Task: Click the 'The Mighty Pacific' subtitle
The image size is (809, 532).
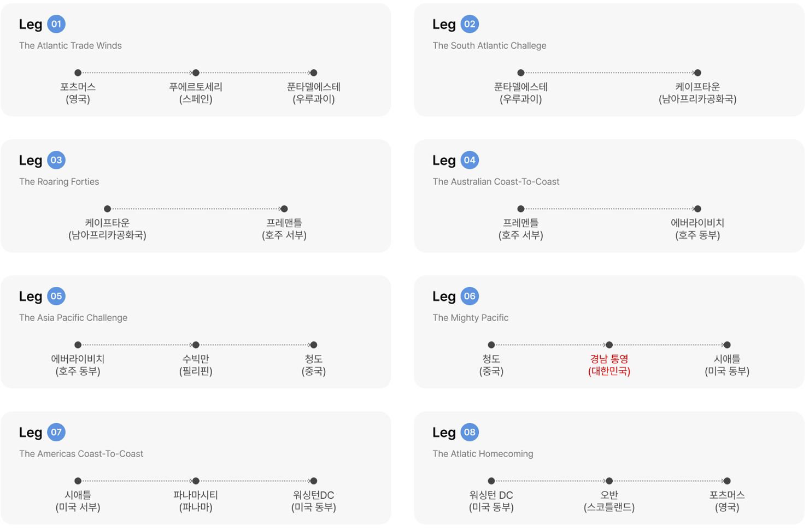Action: (470, 317)
